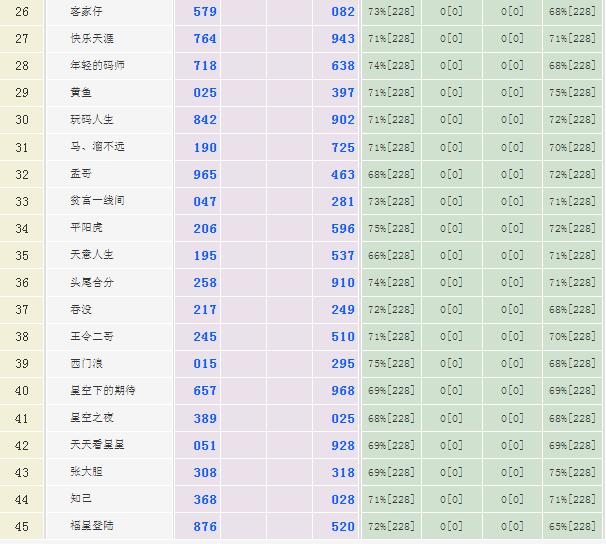Click the blue value 876 in row 45
606x544 pixels.
pos(205,526)
